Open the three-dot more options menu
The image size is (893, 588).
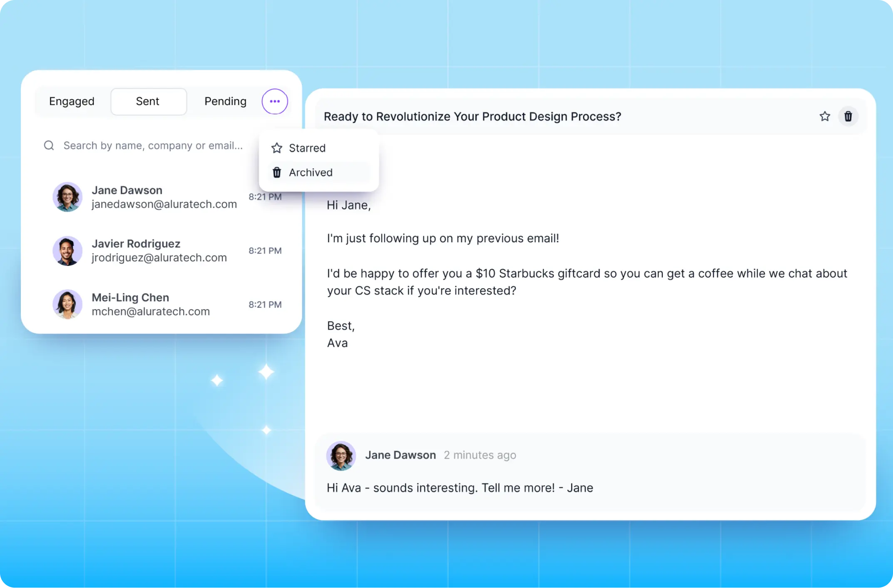point(275,101)
